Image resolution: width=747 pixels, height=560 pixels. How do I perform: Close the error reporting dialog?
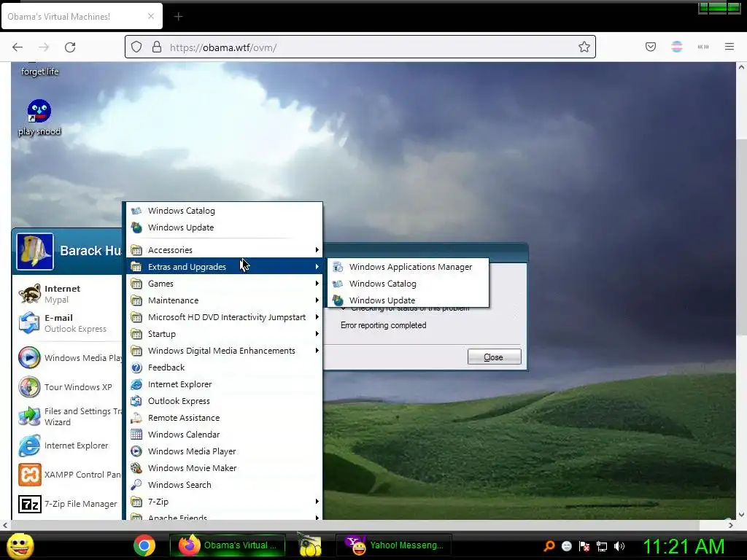point(494,357)
